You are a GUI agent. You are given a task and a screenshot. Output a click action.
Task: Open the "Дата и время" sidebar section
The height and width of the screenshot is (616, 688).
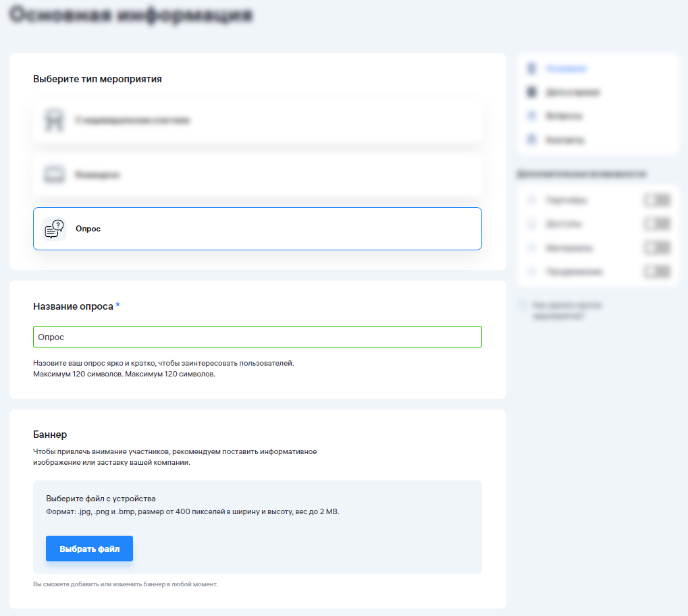573,92
